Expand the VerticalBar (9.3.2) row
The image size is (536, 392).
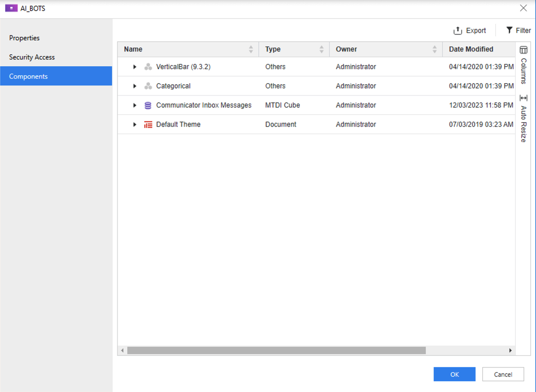tap(135, 67)
